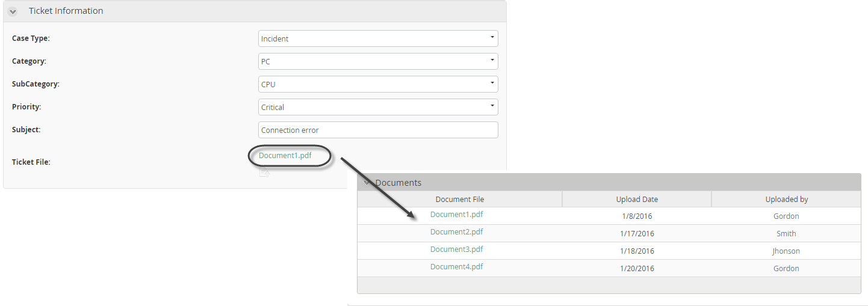Screen dimensions: 868x306
Task: Open Document2.pdf in the Documents table
Action: point(457,232)
